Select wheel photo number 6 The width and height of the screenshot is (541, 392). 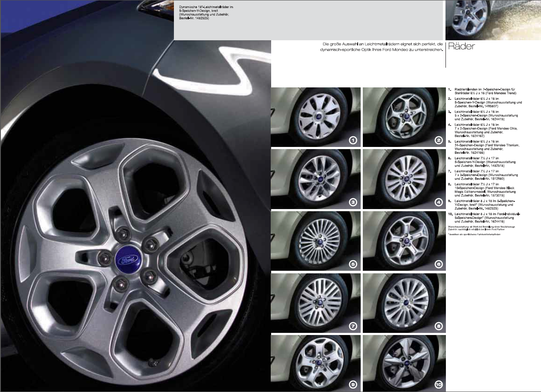tap(404, 241)
